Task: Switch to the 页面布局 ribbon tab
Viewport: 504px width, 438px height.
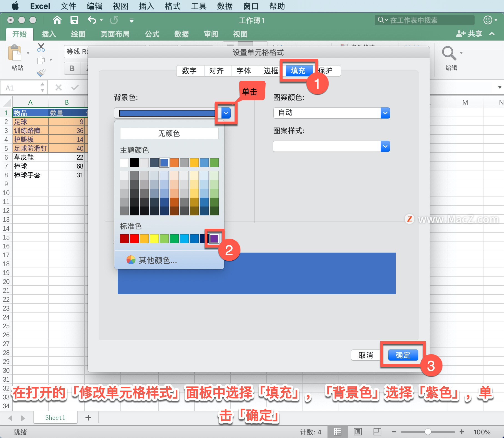Action: (x=115, y=34)
